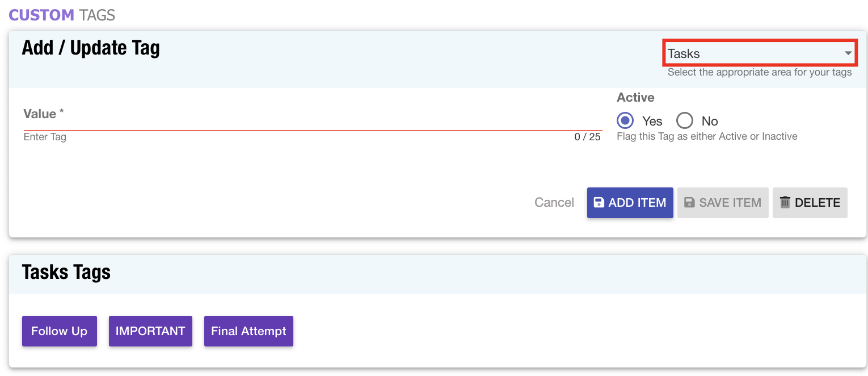
Task: Select the Follow Up tag
Action: [60, 331]
